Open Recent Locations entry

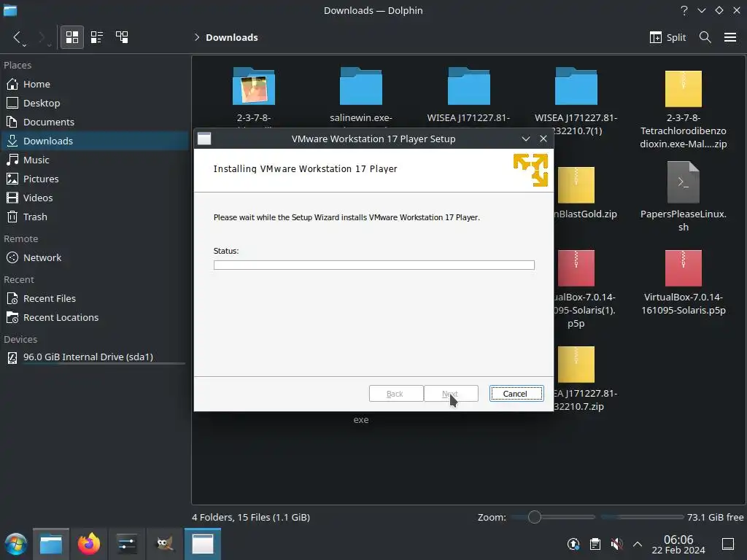[x=96, y=318]
